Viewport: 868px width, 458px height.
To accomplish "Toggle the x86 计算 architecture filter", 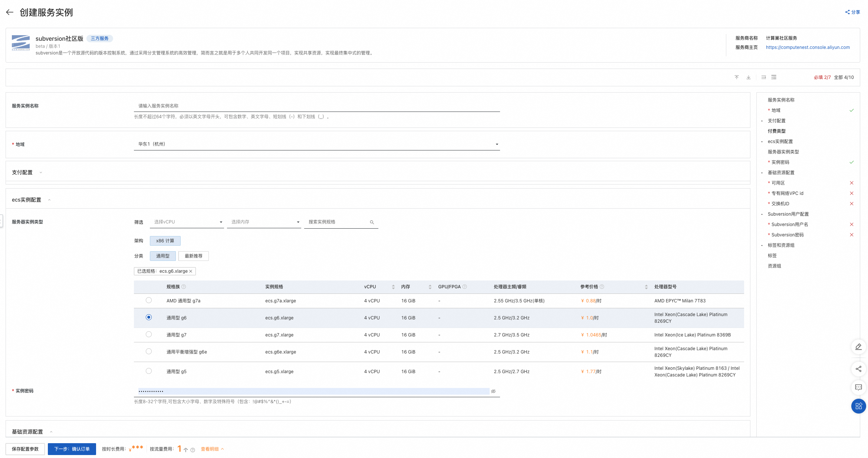I will pyautogui.click(x=165, y=241).
